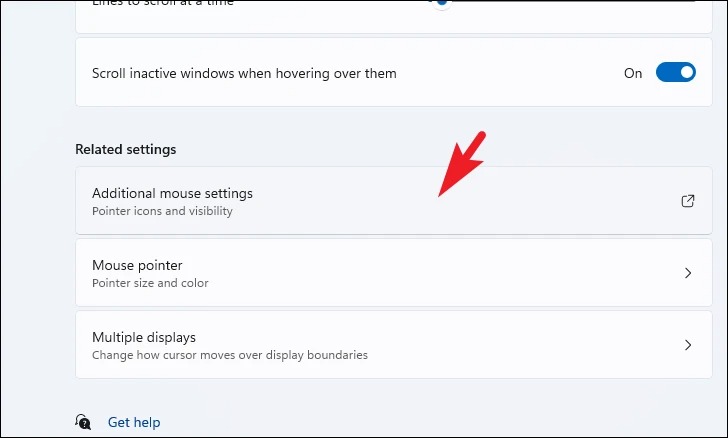Viewport: 728px width, 438px height.
Task: Select the Pointer icons and visibility subtitle
Action: click(162, 211)
